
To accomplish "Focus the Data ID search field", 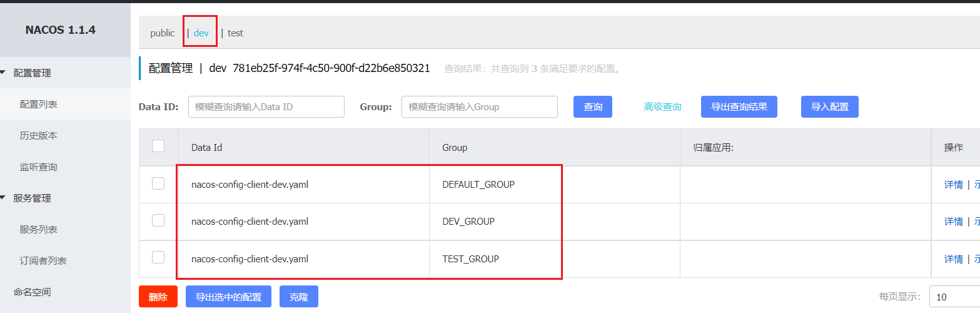I will [x=266, y=107].
